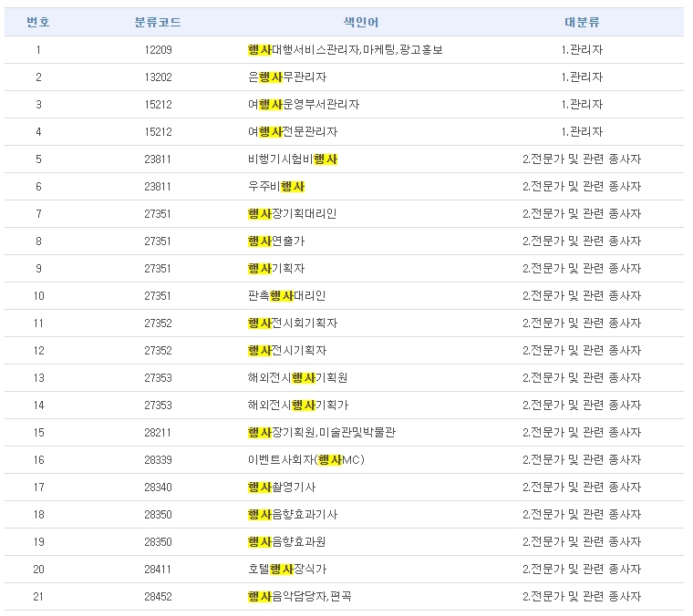Select the 색인어 column header
The height and width of the screenshot is (616, 693).
tap(361, 22)
